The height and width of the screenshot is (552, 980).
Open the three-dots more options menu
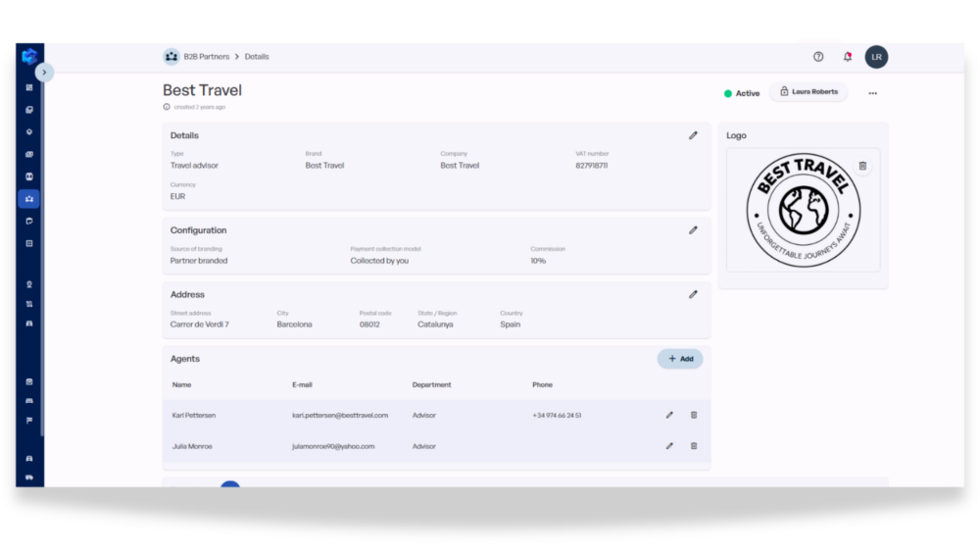[872, 93]
